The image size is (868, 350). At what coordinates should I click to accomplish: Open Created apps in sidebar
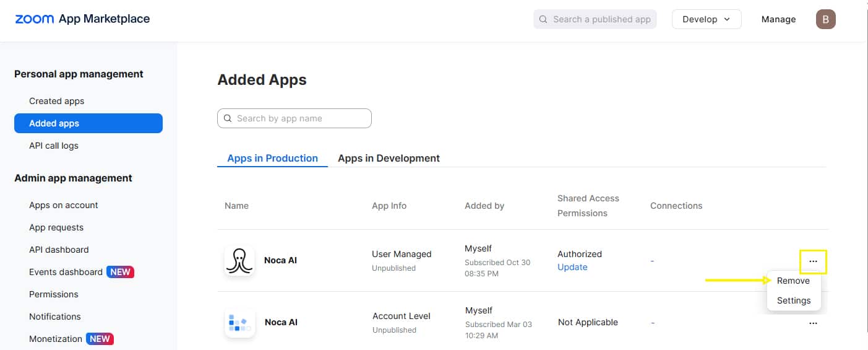(56, 101)
